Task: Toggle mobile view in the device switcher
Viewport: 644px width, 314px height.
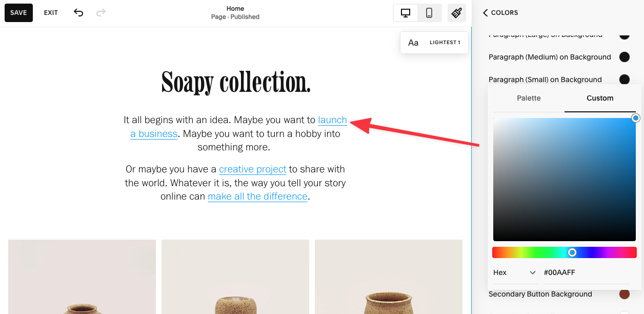Action: [x=430, y=13]
